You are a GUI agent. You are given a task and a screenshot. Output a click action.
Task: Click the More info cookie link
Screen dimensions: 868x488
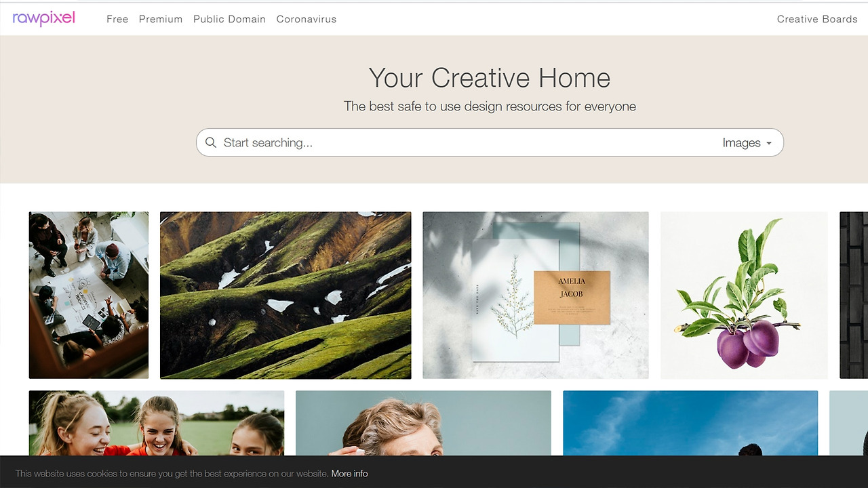(x=350, y=474)
